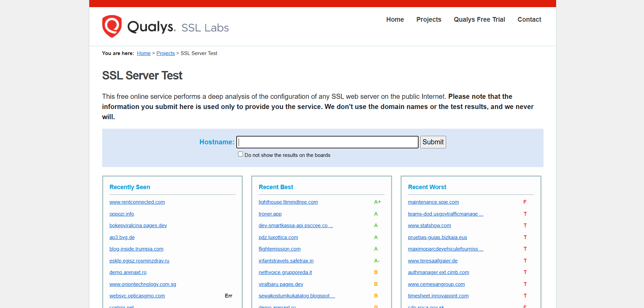Open bokepviralcina.pages.dev link
644x308 pixels.
click(x=138, y=225)
